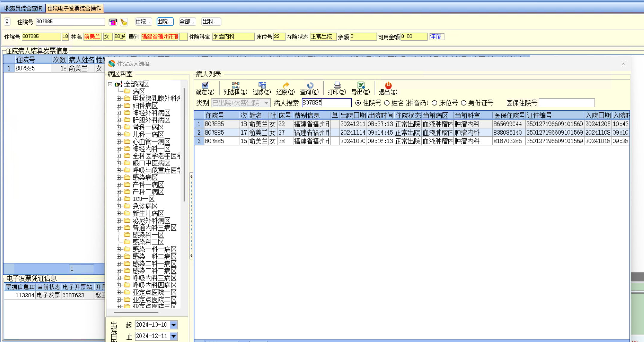This screenshot has width=644, height=342.
Task: Click the red 退出 exit icon
Action: pyautogui.click(x=388, y=86)
